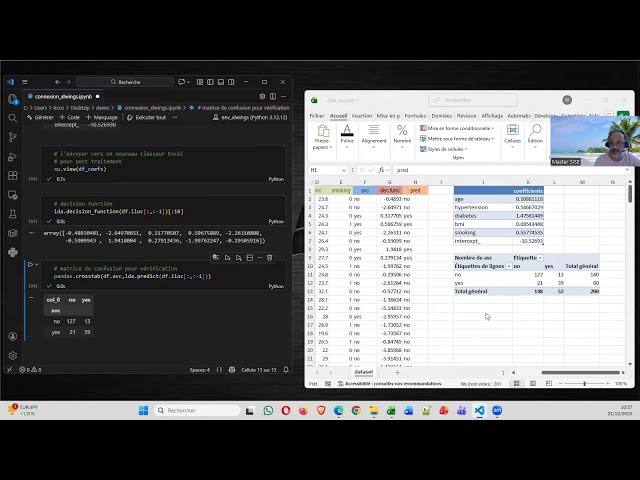Viewport: 640px width, 480px height.
Task: Add a Marquage markdown cell
Action: pyautogui.click(x=102, y=118)
